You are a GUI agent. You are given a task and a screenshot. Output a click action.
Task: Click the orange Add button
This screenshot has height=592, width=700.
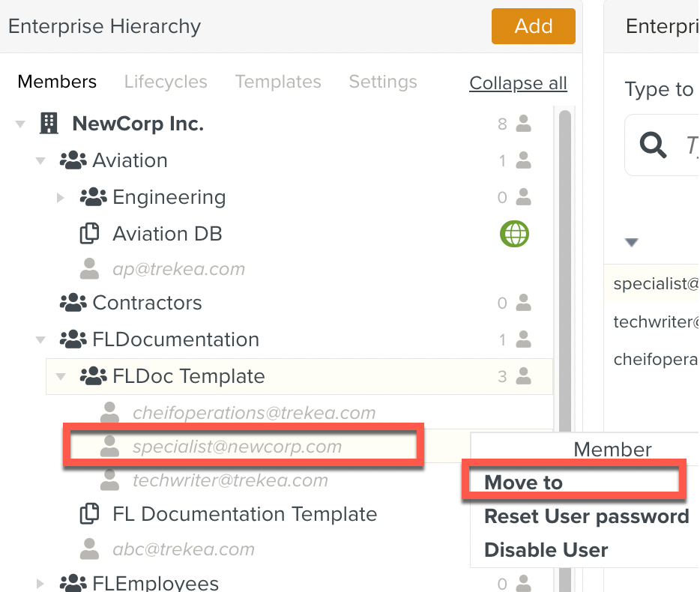click(533, 26)
